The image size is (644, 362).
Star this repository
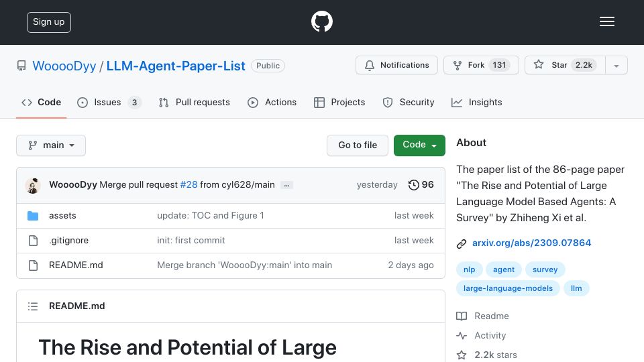coord(565,65)
